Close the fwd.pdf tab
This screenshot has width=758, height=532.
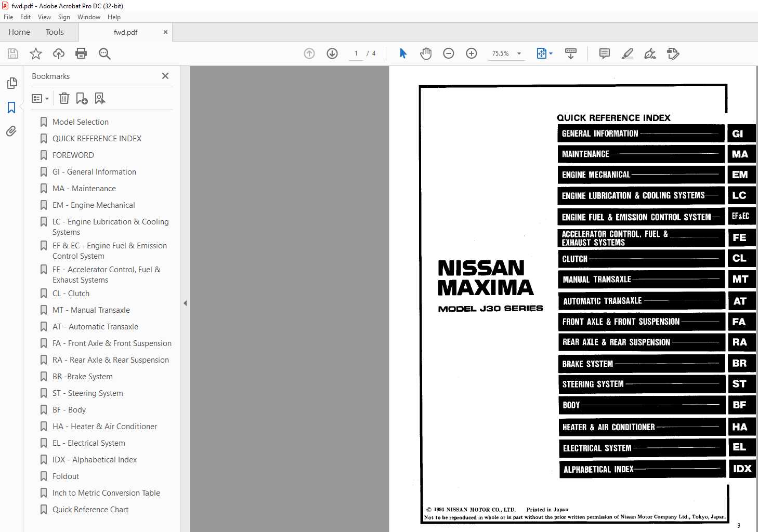165,32
